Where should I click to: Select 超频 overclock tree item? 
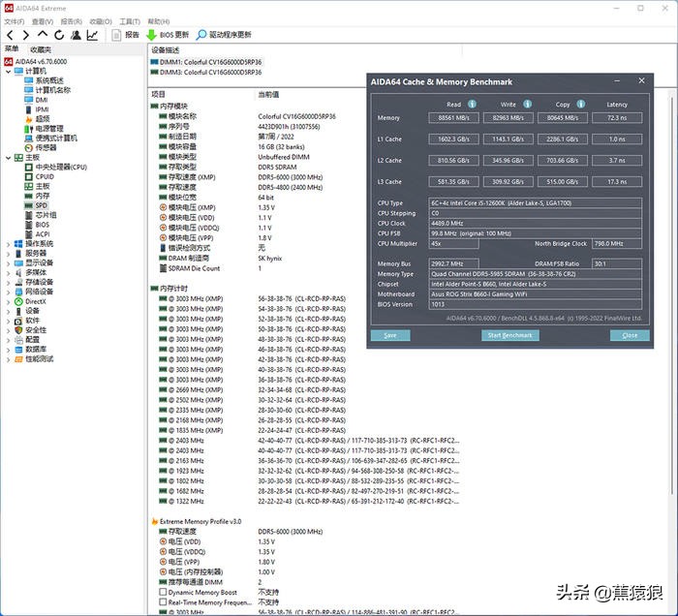pos(43,119)
